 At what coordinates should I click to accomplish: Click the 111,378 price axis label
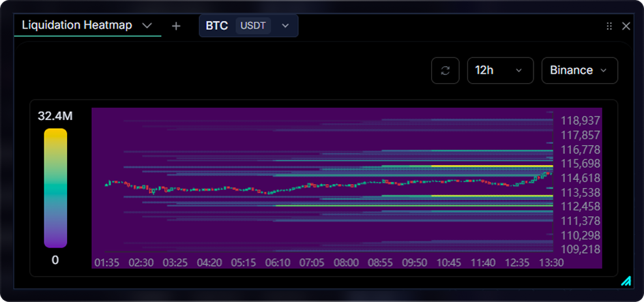pos(581,221)
